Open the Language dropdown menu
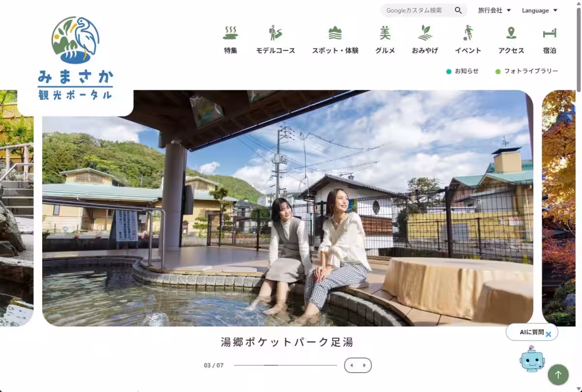Screen dimensions: 582x392 pyautogui.click(x=539, y=10)
